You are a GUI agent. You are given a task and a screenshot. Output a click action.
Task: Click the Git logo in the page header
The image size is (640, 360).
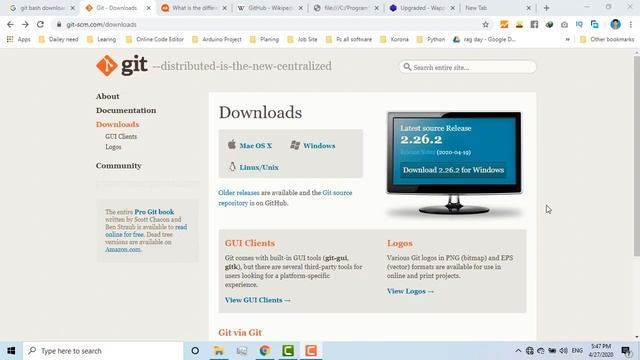(122, 65)
